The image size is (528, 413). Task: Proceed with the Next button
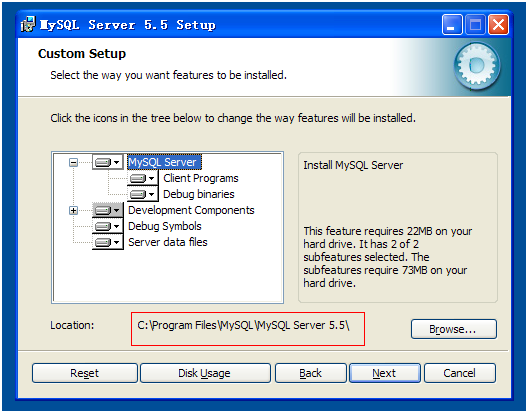tap(385, 373)
